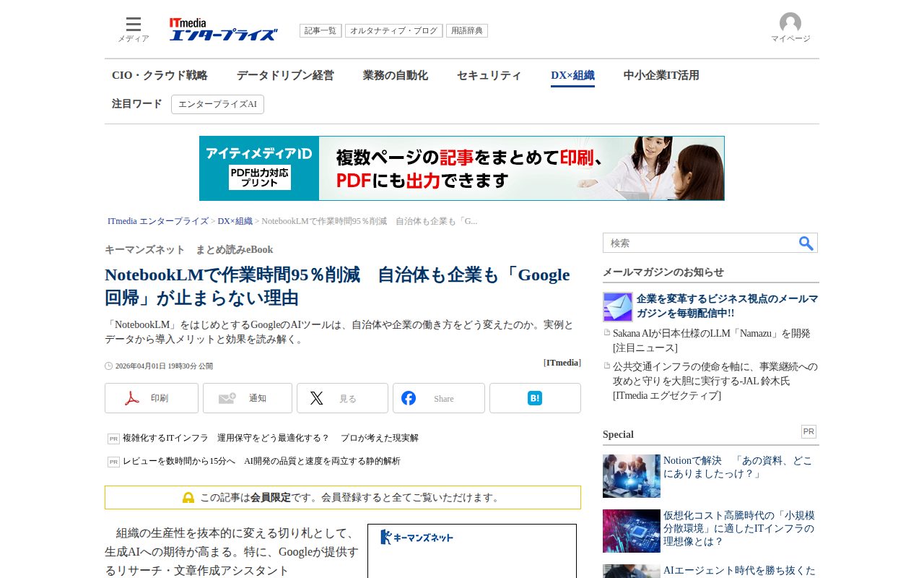Click ITmedia エンタープライズ breadcrumb link
The height and width of the screenshot is (578, 924).
[158, 221]
